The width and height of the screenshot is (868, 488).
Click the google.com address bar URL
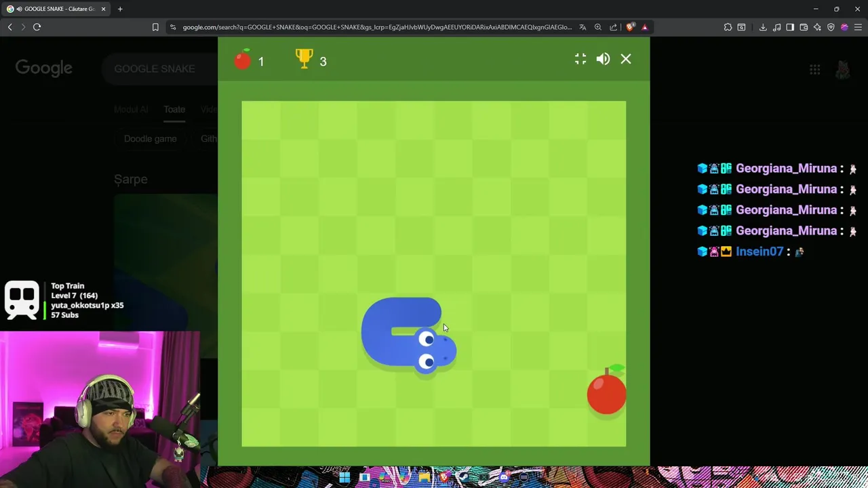[377, 27]
